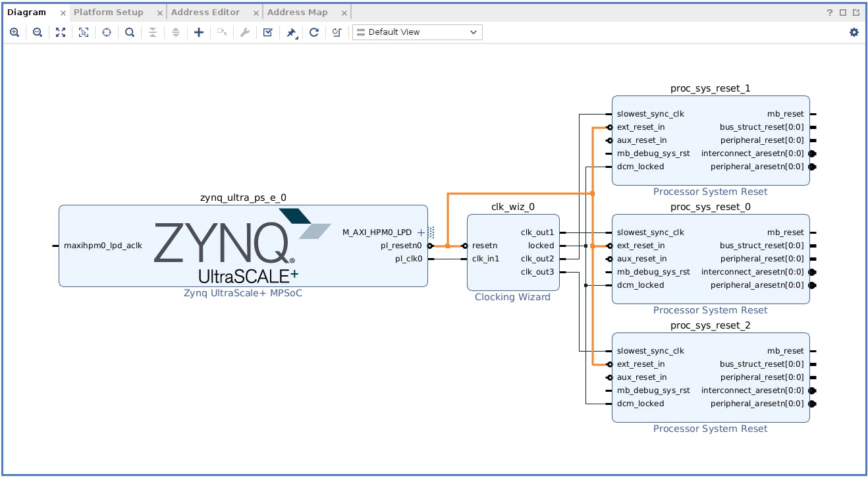Select the clk_wiz_0 block title

click(x=513, y=207)
